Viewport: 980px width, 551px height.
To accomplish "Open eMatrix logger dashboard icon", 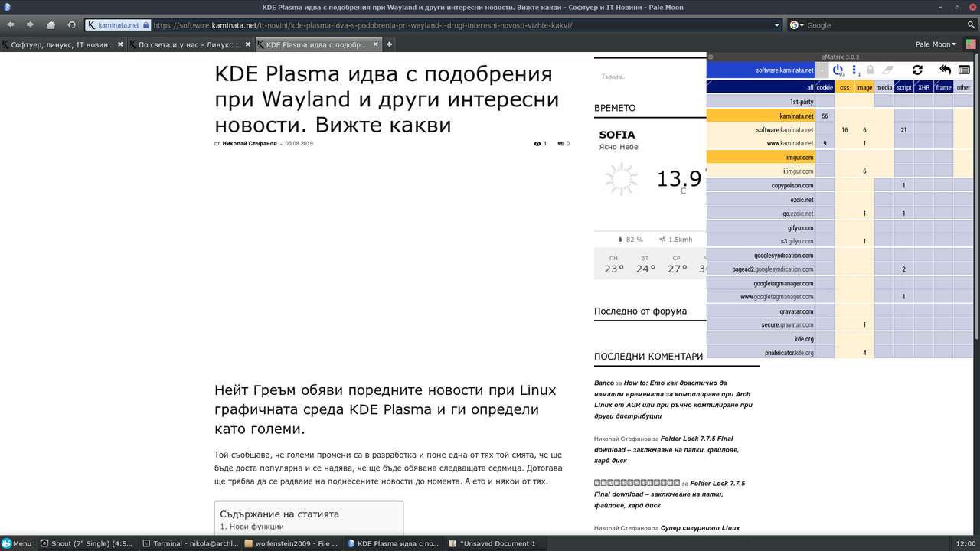I will click(964, 70).
